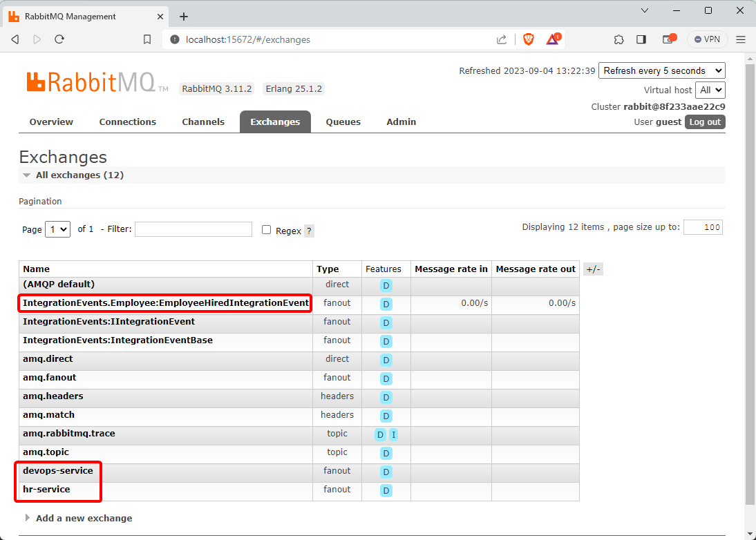
Task: Click the regex help question mark
Action: [x=309, y=231]
